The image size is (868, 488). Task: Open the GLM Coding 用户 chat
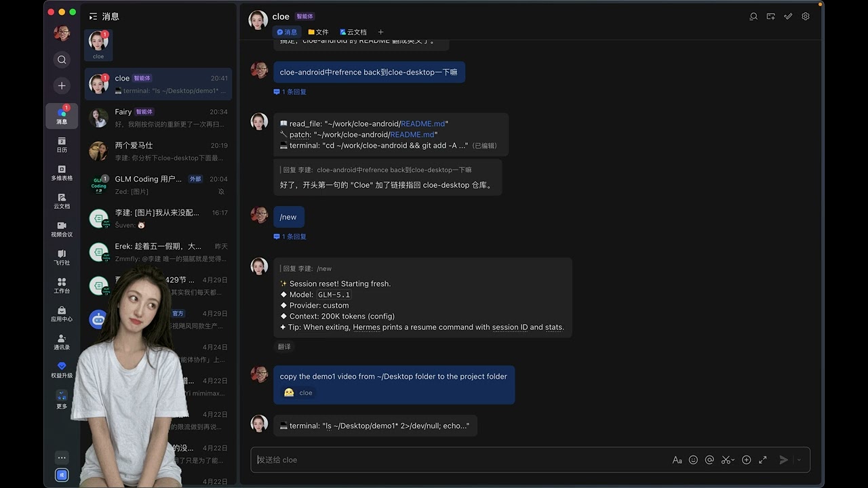[x=158, y=185]
